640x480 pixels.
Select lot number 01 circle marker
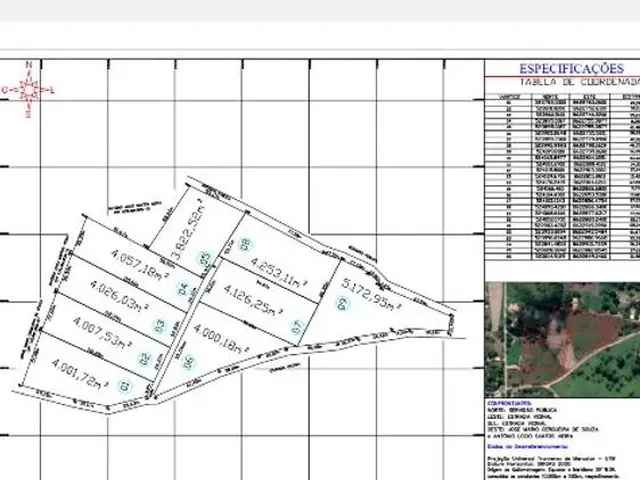(125, 386)
